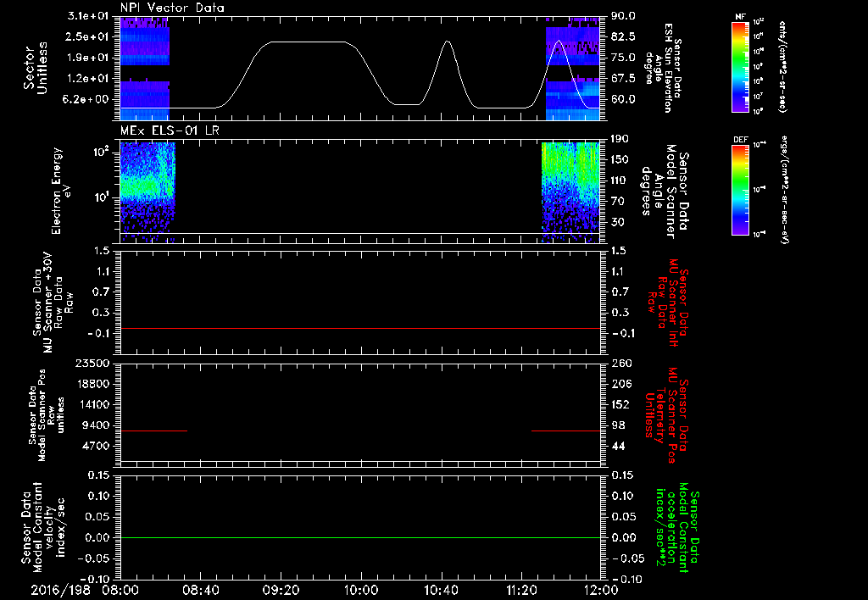
Task: Click the 206 telemetry axis value
Action: tap(620, 384)
